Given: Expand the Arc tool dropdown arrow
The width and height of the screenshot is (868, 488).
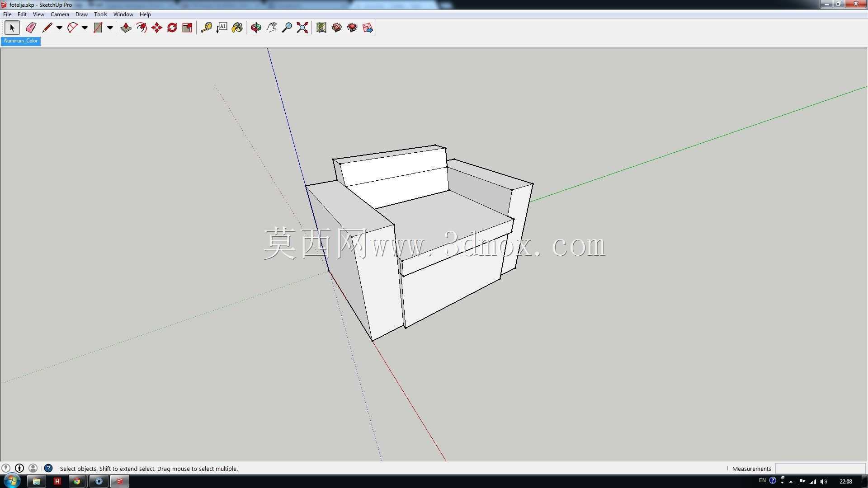Looking at the screenshot, I should pos(85,28).
